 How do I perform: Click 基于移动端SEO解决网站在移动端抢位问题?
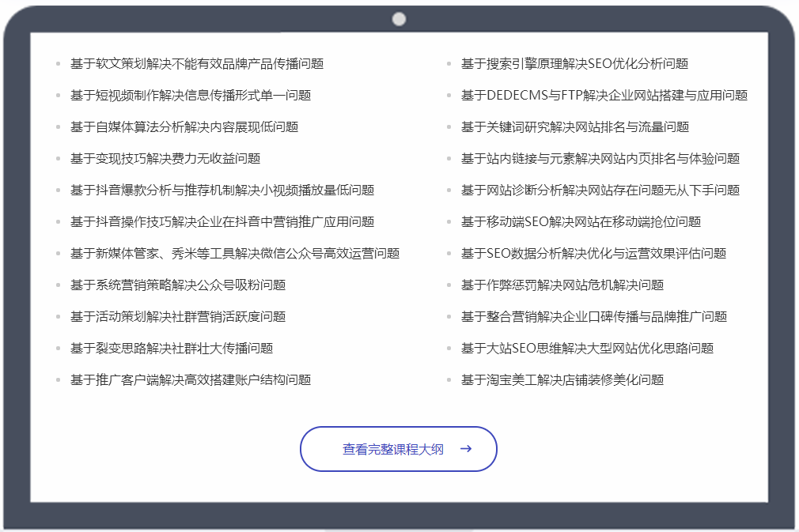tap(581, 222)
